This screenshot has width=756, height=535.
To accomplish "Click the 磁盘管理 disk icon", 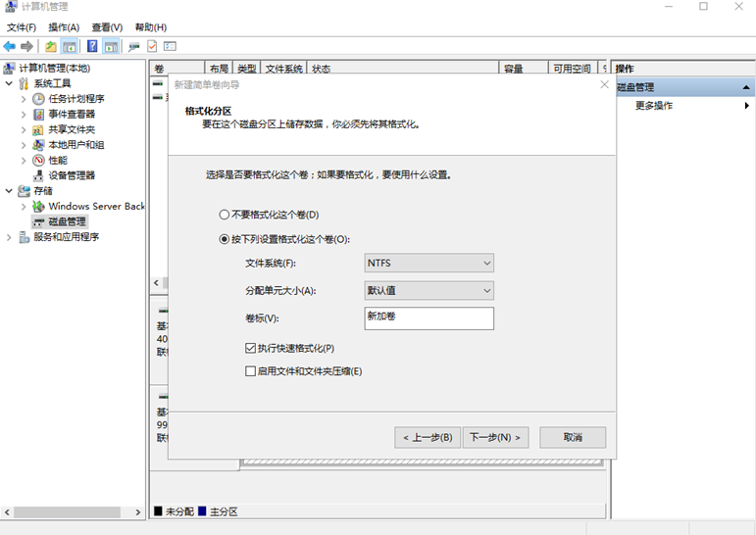I will [38, 221].
